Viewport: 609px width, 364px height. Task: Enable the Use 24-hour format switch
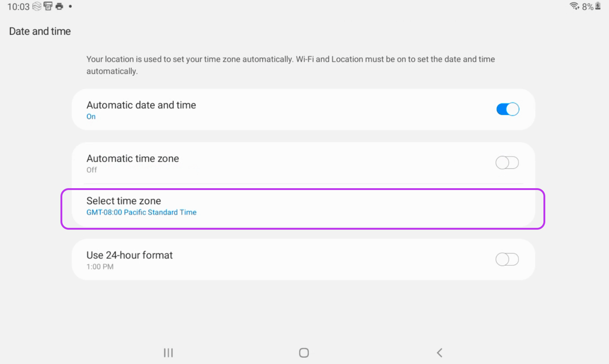coord(507,260)
